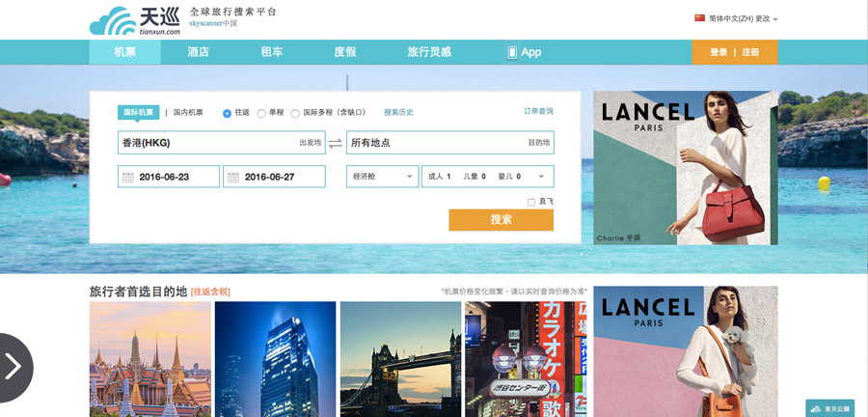Click the 2016-06-23 departure date field
The image size is (868, 417).
[x=169, y=177]
